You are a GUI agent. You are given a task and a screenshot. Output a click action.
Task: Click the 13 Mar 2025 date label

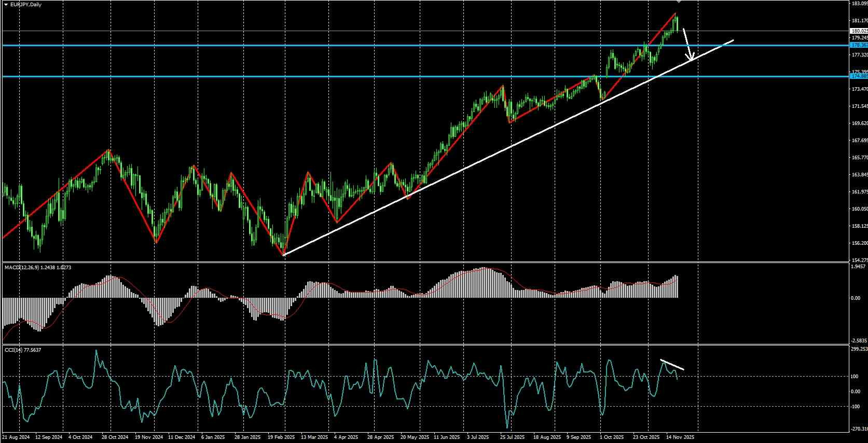[314, 437]
